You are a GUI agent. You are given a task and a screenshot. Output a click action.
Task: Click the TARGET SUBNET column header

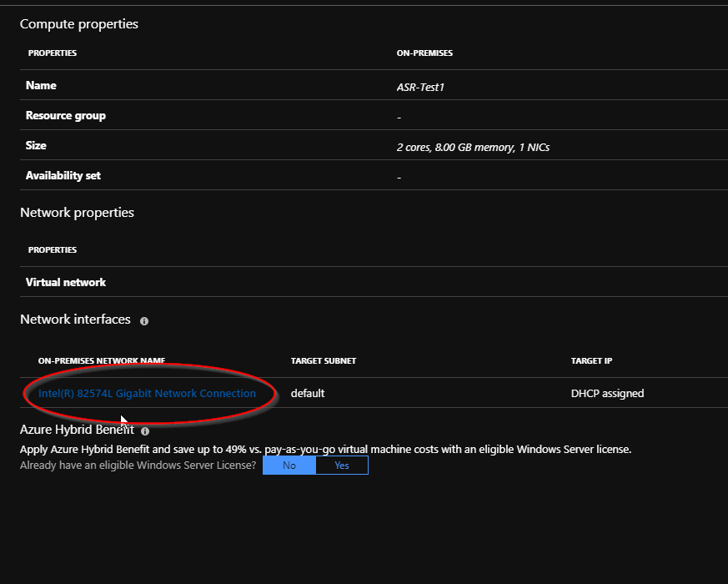[324, 360]
